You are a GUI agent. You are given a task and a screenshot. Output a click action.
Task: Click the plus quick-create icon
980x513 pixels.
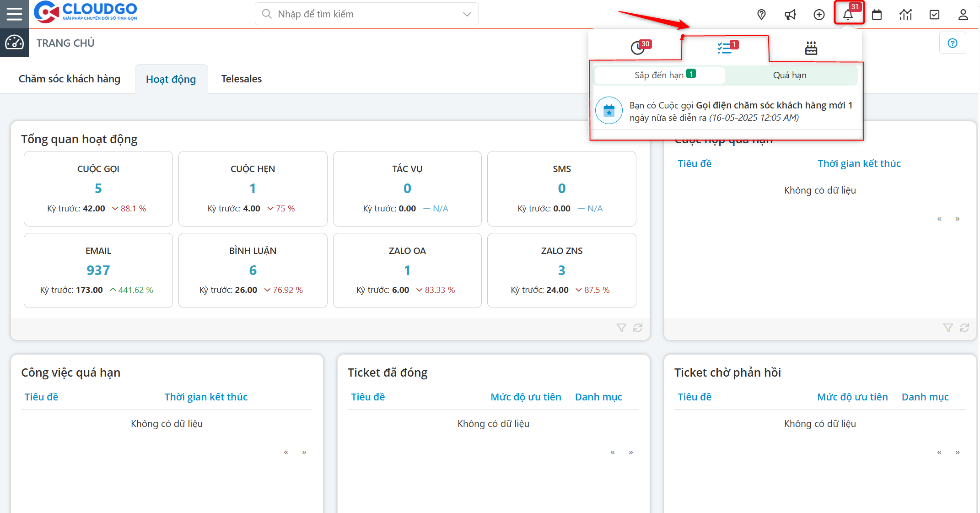(x=819, y=15)
